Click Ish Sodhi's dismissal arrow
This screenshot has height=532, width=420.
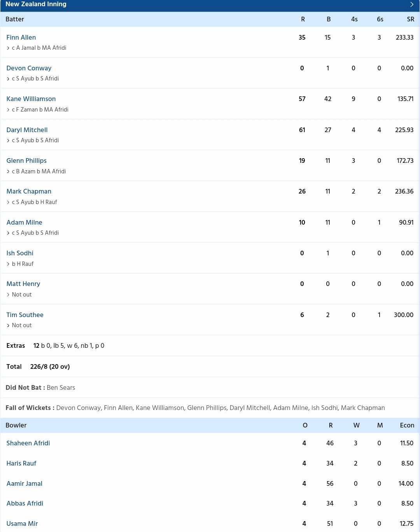pyautogui.click(x=8, y=264)
